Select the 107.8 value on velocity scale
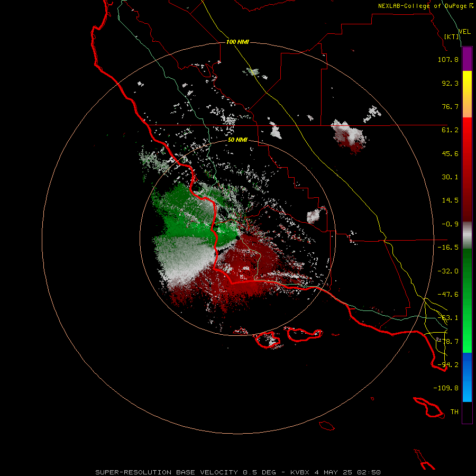Screen dimensions: 476x476 [x=448, y=59]
